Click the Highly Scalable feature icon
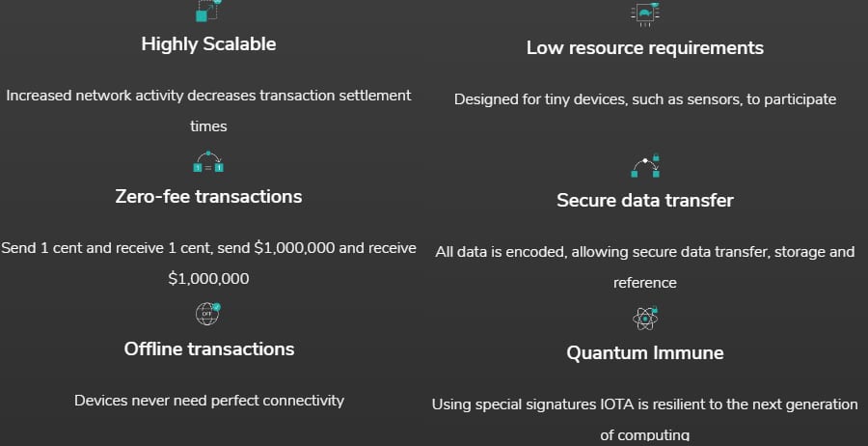 (x=208, y=11)
